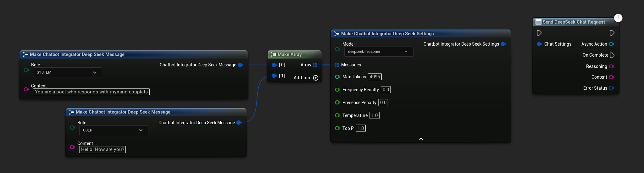Click the Array output grid pin
The image size is (644, 173).
[x=315, y=65]
